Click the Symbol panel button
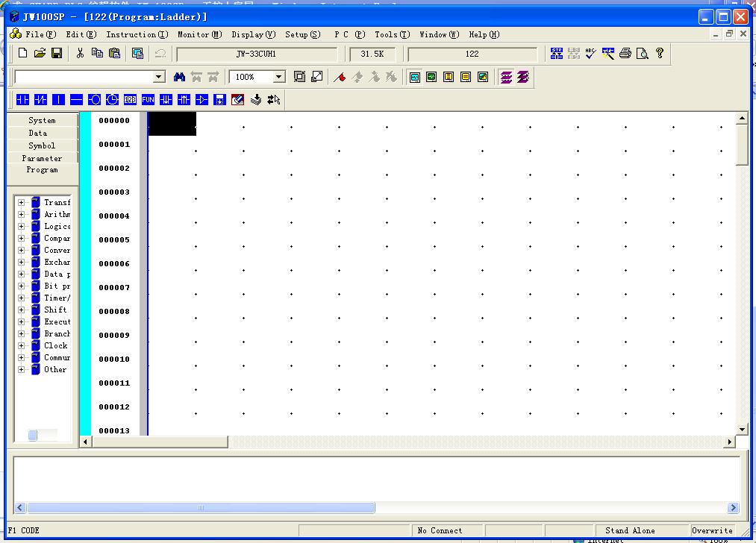 pos(42,145)
